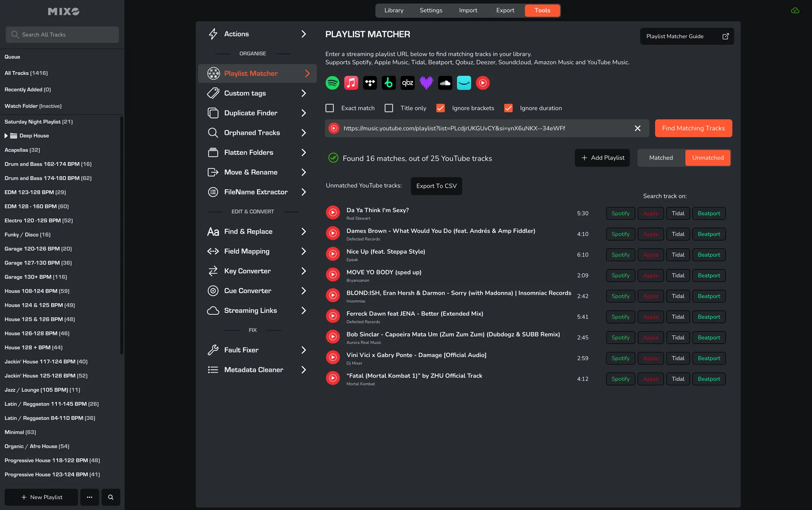Image resolution: width=812 pixels, height=510 pixels.
Task: Click the Tidal service icon
Action: pos(370,83)
